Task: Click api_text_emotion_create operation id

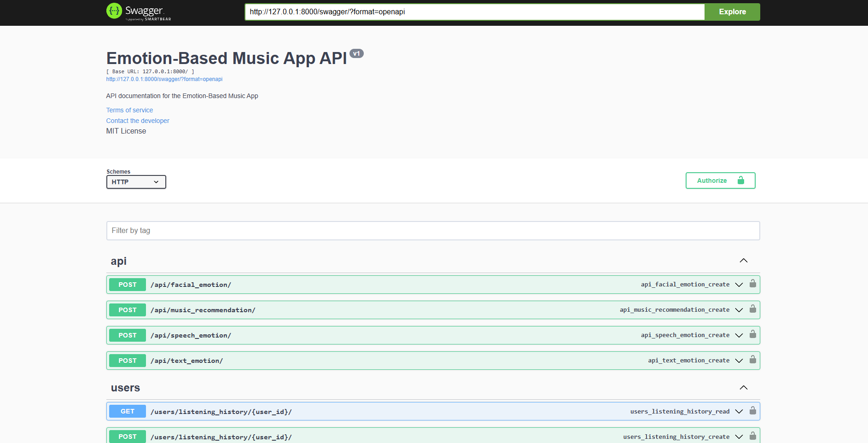Action: point(689,361)
